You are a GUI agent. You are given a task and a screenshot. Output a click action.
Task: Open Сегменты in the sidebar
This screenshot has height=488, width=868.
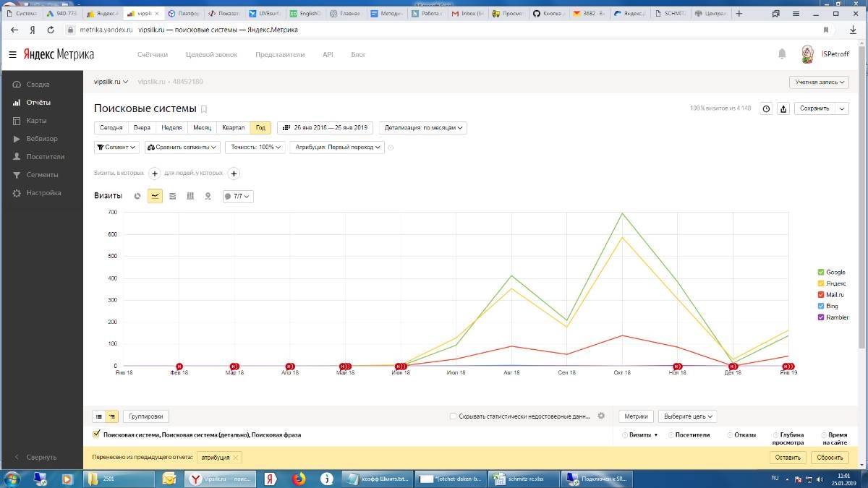pos(42,175)
